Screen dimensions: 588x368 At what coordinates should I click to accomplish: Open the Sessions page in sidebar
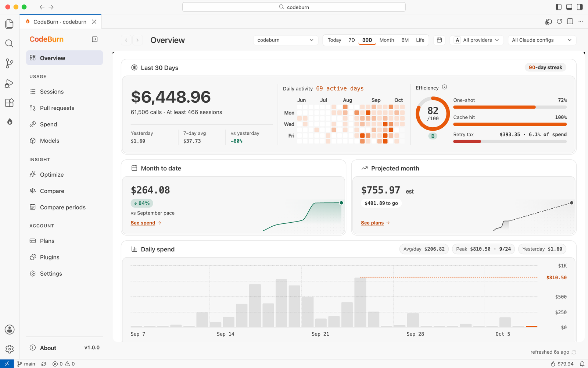64,92
